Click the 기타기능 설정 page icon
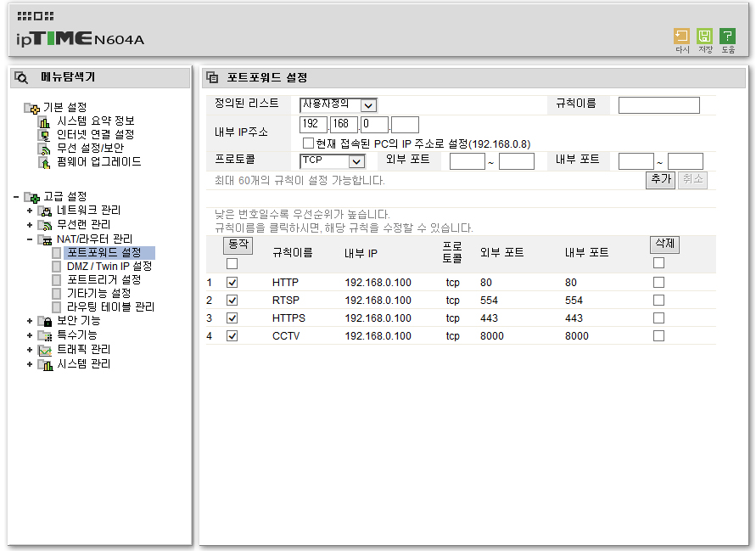The image size is (756, 551). pos(57,294)
